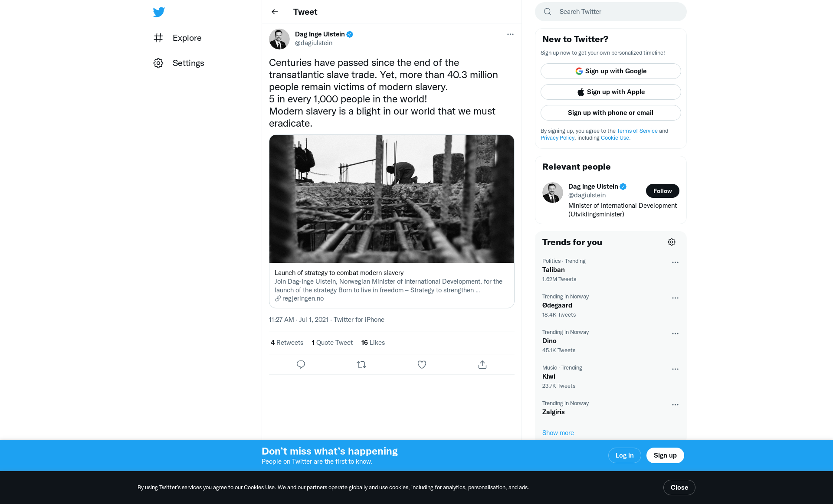Screen dimensions: 833x504
Task: Open Settings in the sidebar
Action: (188, 63)
